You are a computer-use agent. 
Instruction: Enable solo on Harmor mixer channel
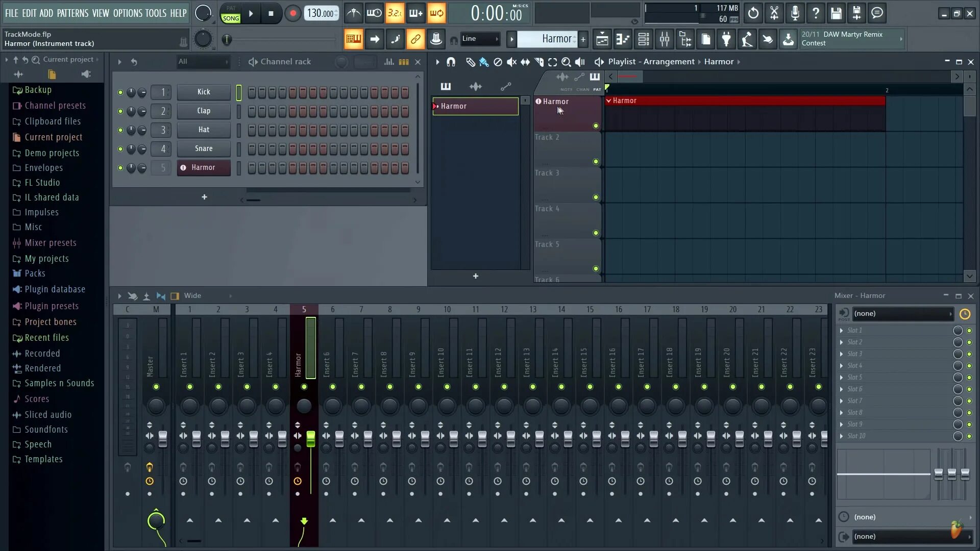(x=298, y=467)
